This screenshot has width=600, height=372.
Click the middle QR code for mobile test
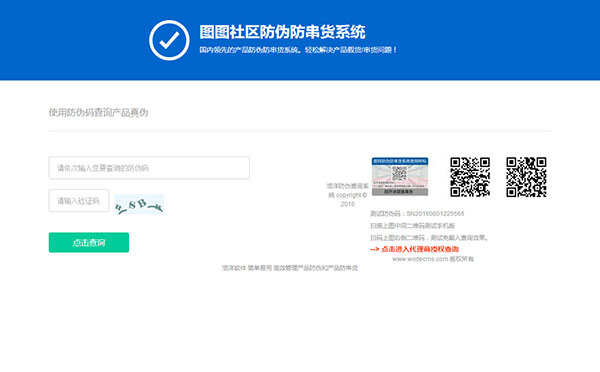pyautogui.click(x=470, y=177)
